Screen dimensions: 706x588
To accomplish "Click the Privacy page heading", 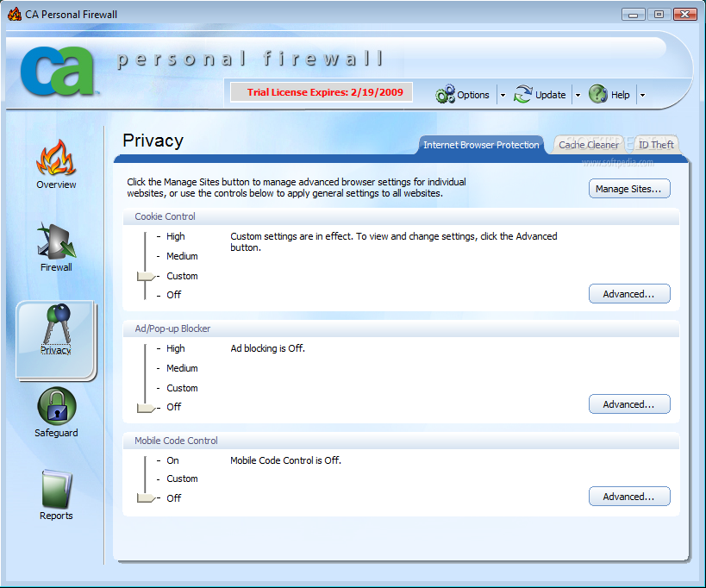I will tap(153, 141).
